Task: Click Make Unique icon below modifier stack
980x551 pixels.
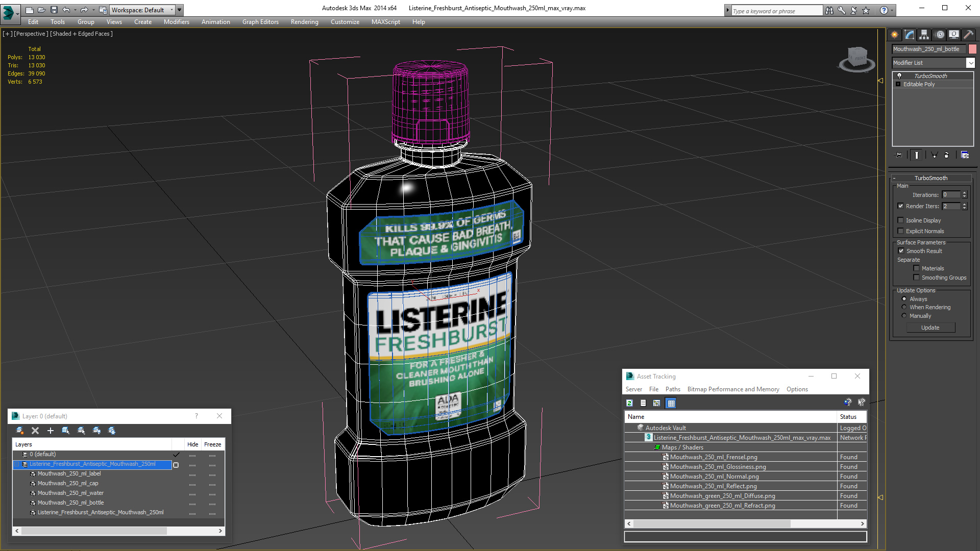Action: (934, 155)
